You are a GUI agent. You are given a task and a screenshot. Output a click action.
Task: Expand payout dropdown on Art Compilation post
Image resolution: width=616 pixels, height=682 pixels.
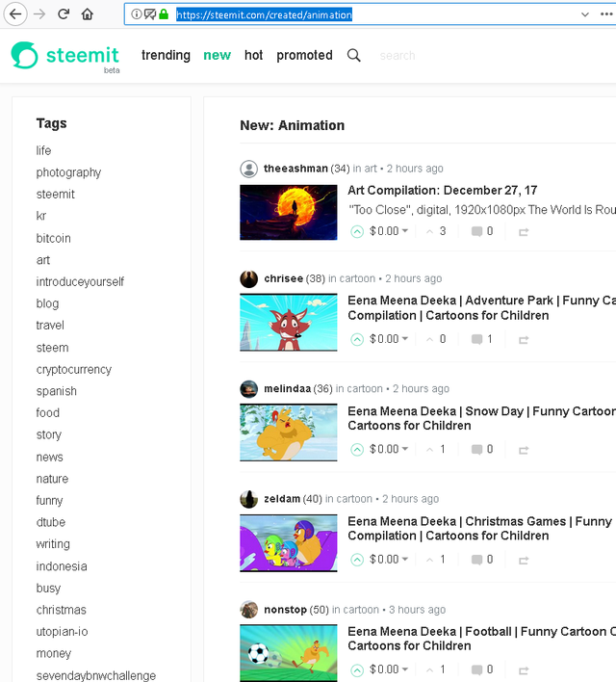pyautogui.click(x=404, y=230)
